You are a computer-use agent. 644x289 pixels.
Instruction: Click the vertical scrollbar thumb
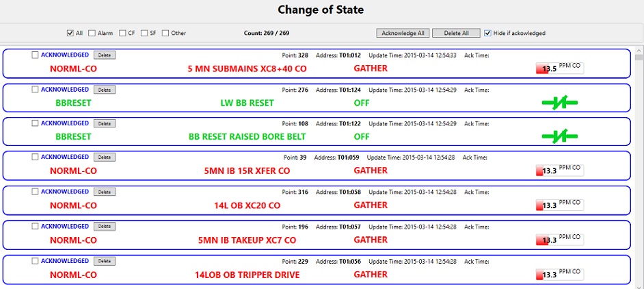coord(639,57)
